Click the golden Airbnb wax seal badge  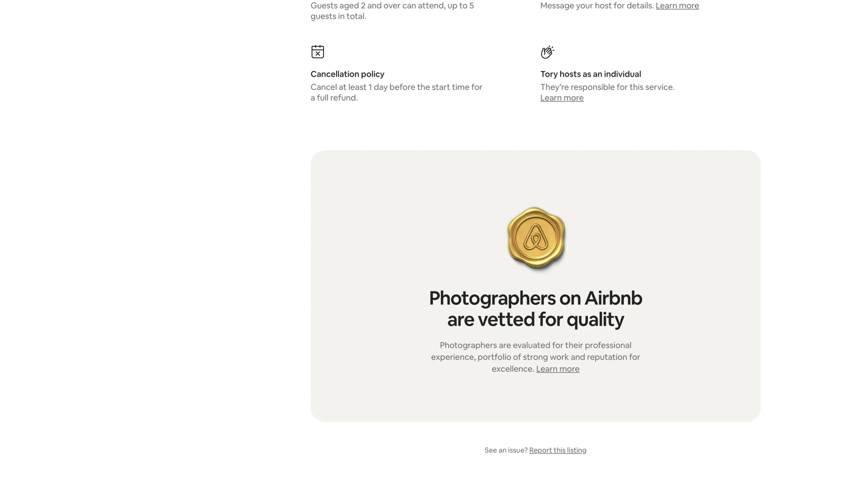coord(536,238)
